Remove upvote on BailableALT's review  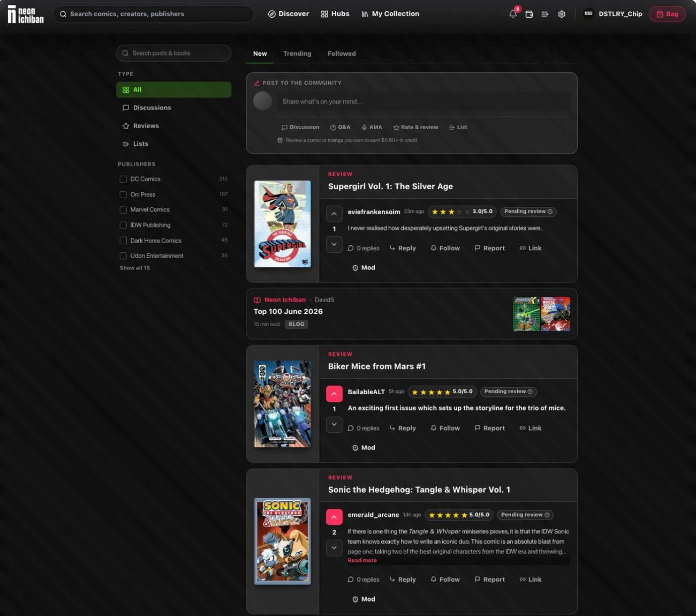334,394
